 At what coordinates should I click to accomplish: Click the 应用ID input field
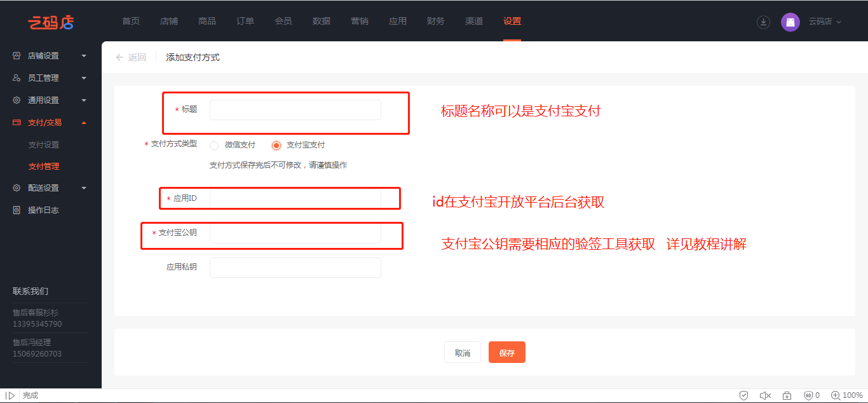tap(295, 199)
